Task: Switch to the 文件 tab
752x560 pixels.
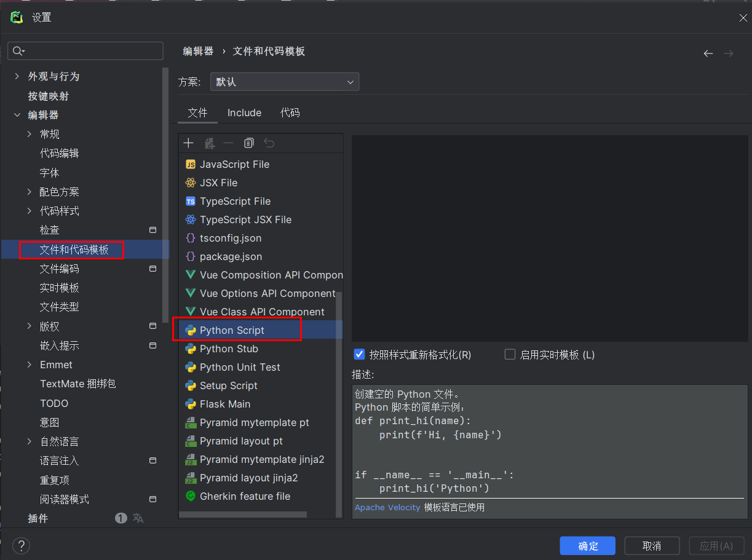Action: pyautogui.click(x=197, y=112)
